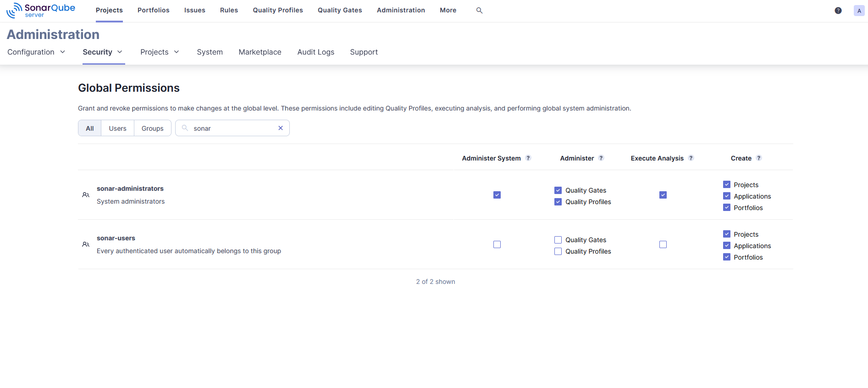Image resolution: width=868 pixels, height=388 pixels.
Task: Open the user avatar menu 'A'
Action: click(x=859, y=11)
